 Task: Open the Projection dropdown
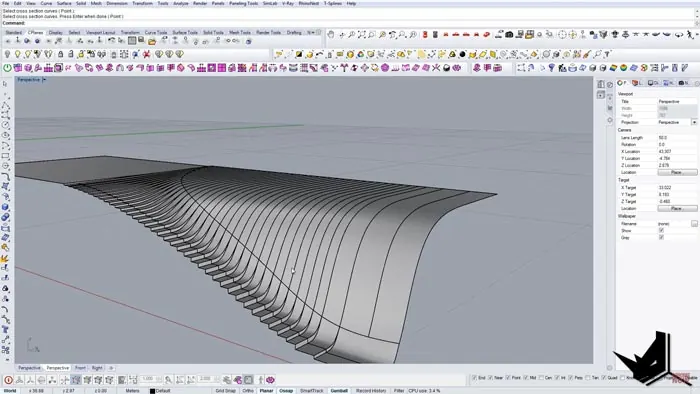coord(694,122)
